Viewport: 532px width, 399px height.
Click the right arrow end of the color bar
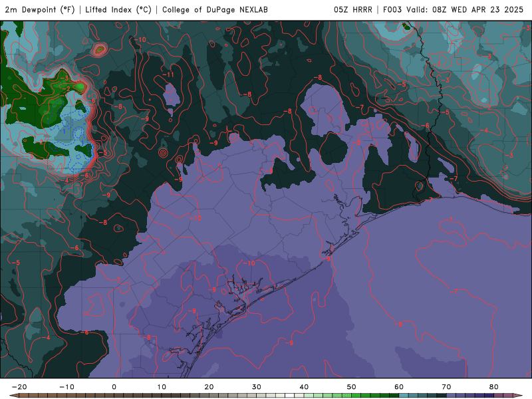click(x=518, y=396)
